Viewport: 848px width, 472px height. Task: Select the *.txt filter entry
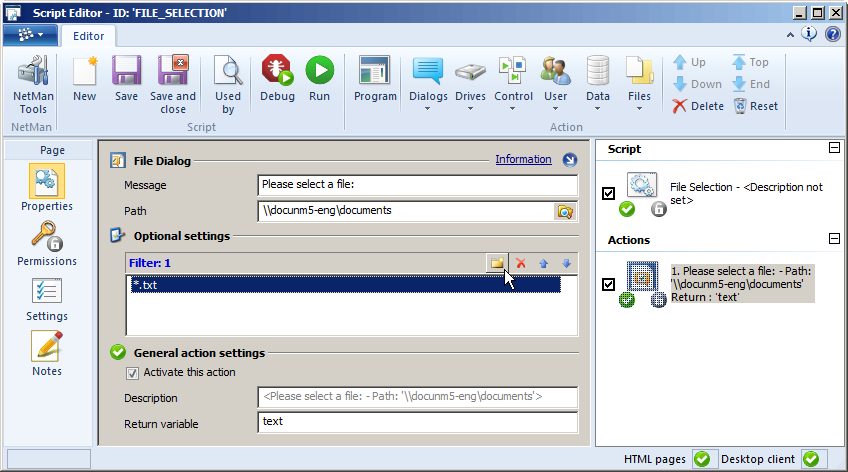[x=345, y=285]
